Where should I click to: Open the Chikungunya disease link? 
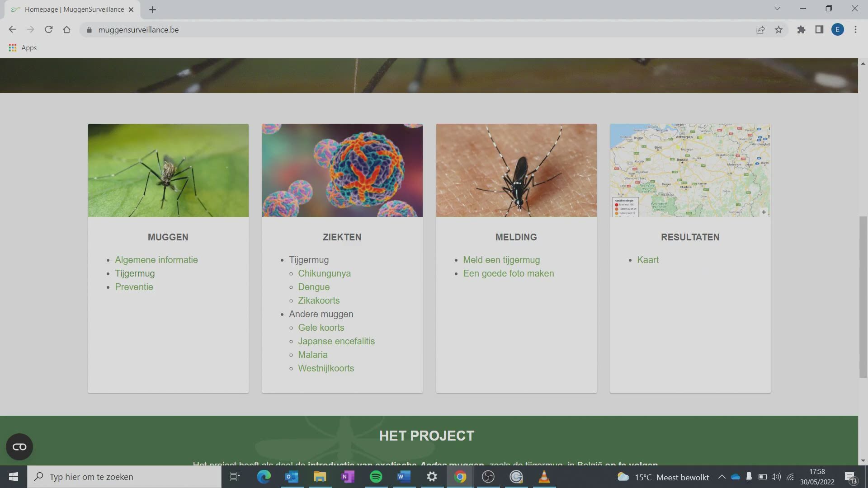point(324,273)
